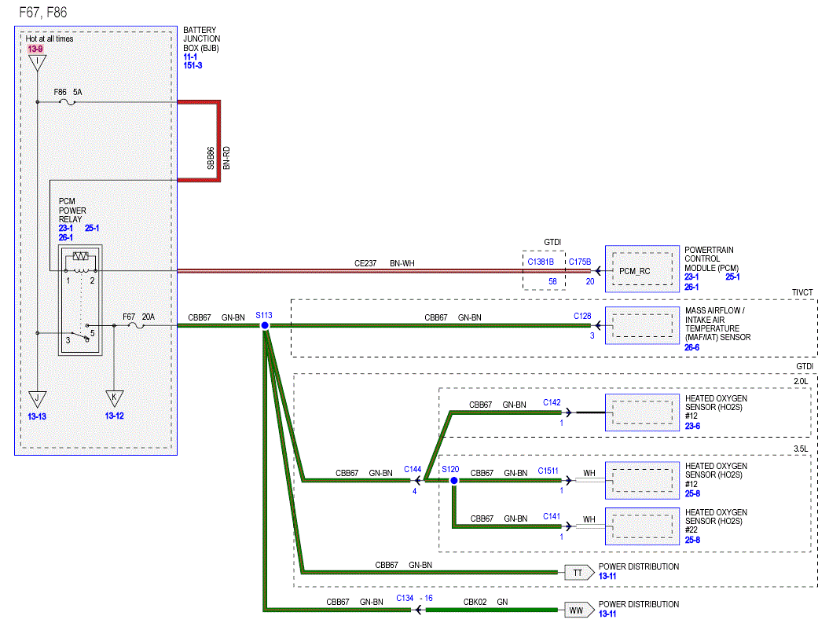The height and width of the screenshot is (623, 840).
Task: Open the 13-13 link below connector J
Action: pyautogui.click(x=37, y=416)
